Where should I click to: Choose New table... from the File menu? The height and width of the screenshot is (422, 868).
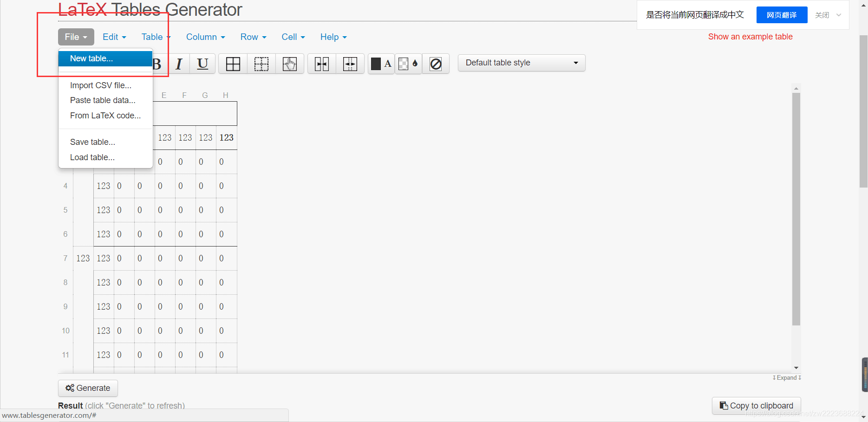pyautogui.click(x=105, y=58)
